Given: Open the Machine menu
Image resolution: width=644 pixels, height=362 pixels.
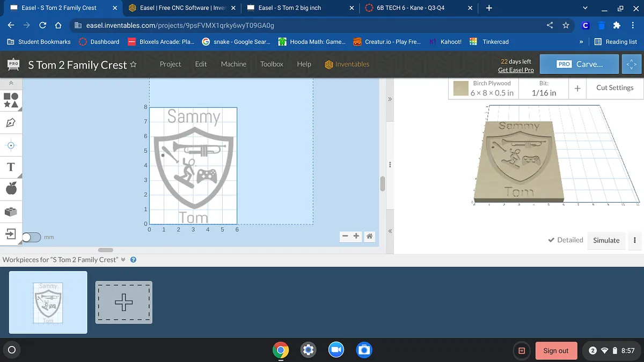Looking at the screenshot, I should [233, 64].
